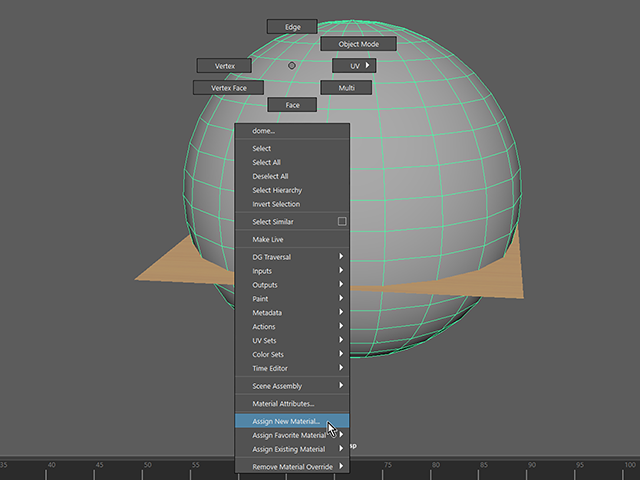Click the dome... menu entry
640x480 pixels.
[x=292, y=131]
